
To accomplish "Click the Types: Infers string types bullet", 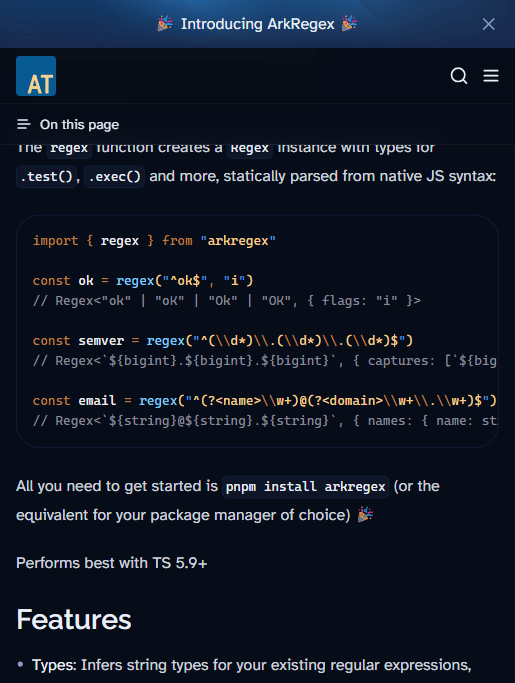I will point(251,665).
